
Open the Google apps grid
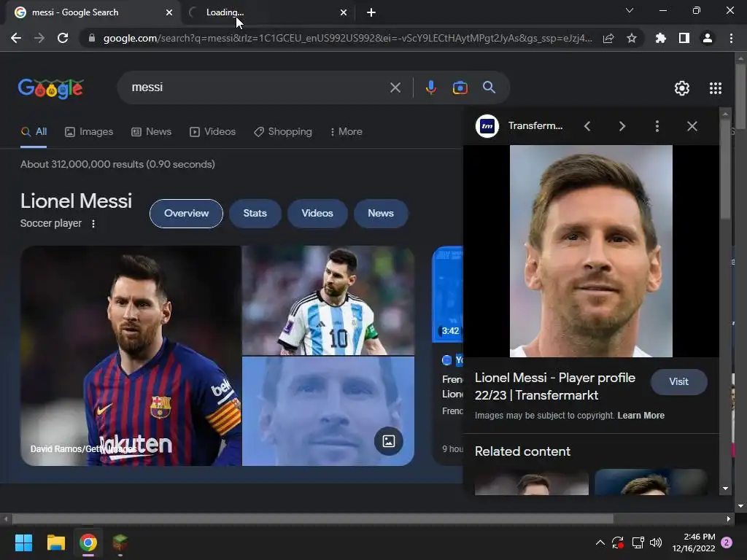coord(716,88)
